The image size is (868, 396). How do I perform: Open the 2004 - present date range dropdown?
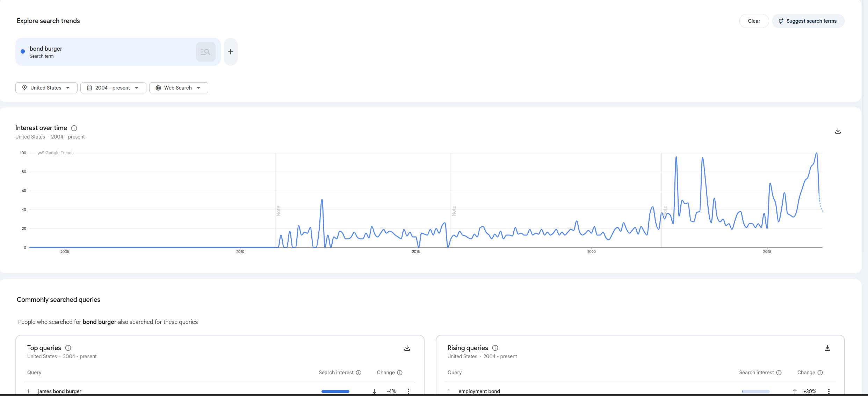click(113, 88)
